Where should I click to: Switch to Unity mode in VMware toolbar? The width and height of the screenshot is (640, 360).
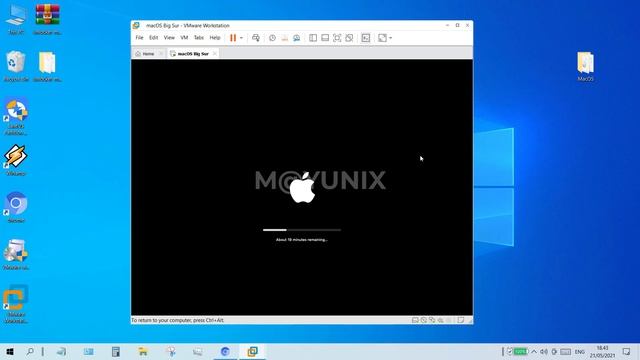click(x=349, y=38)
